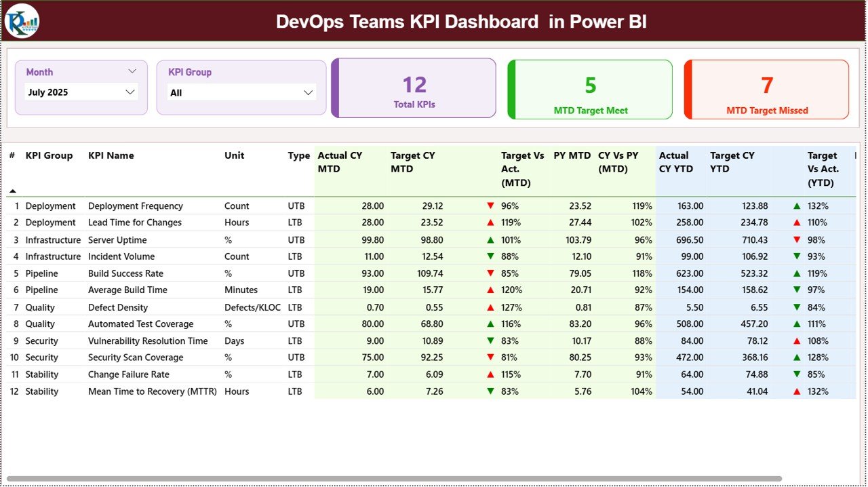Click red up triangle for MTTR YTD 132%

click(797, 391)
